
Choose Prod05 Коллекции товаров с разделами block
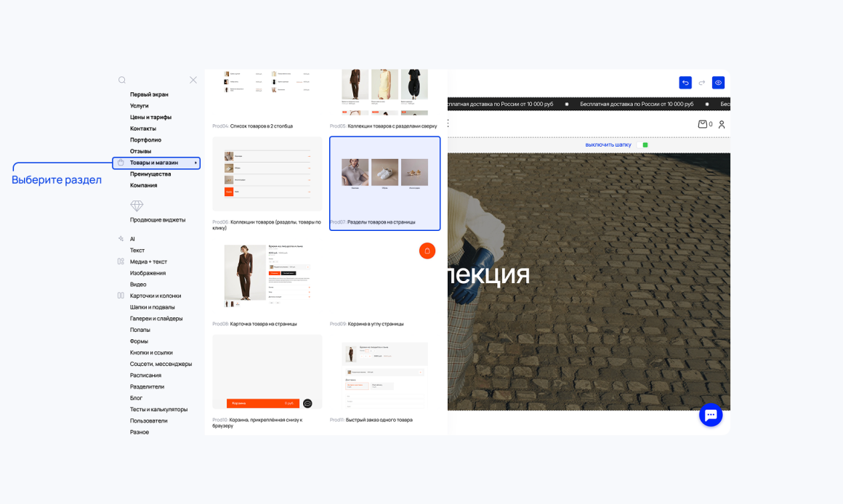pos(384,99)
